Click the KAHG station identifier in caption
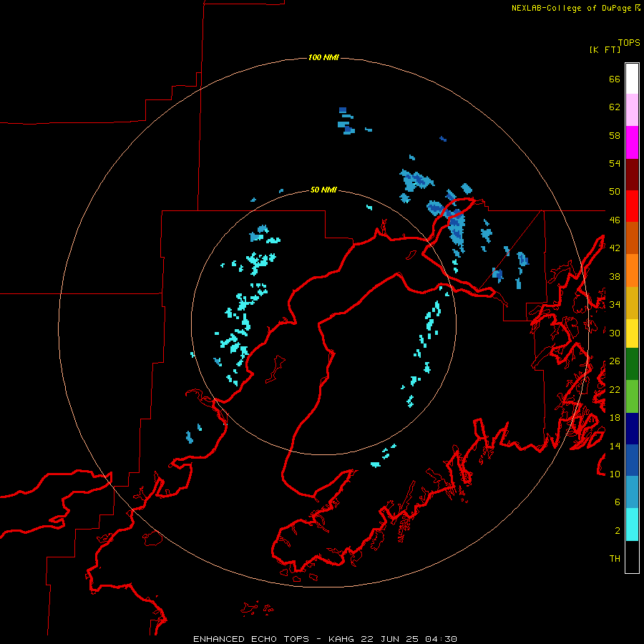644x644 pixels. 342,639
